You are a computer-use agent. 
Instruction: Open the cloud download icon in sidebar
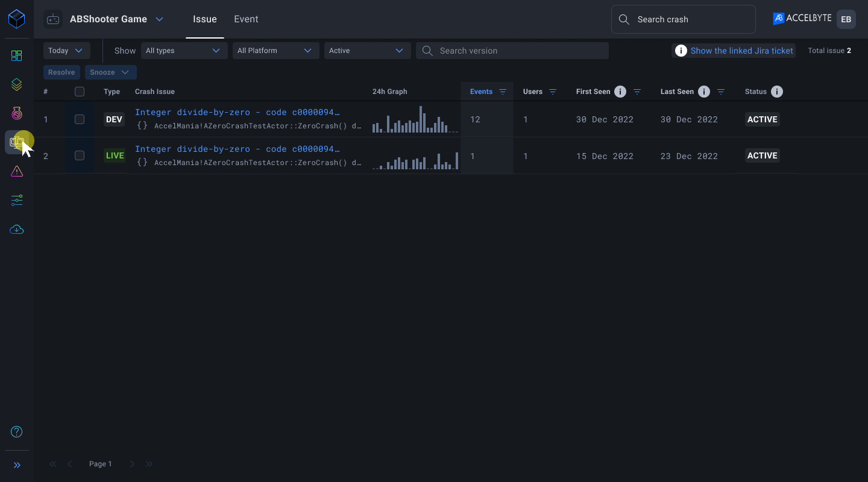[x=17, y=230]
